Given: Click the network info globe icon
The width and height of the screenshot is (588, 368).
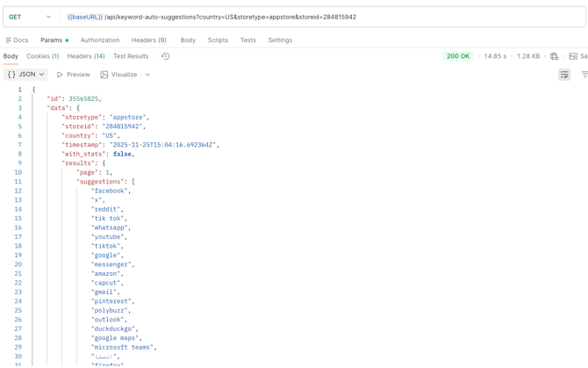Looking at the screenshot, I should (554, 56).
